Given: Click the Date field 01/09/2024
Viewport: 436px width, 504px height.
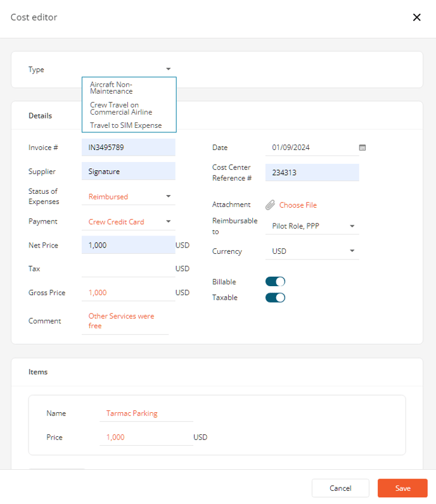Looking at the screenshot, I should point(312,148).
